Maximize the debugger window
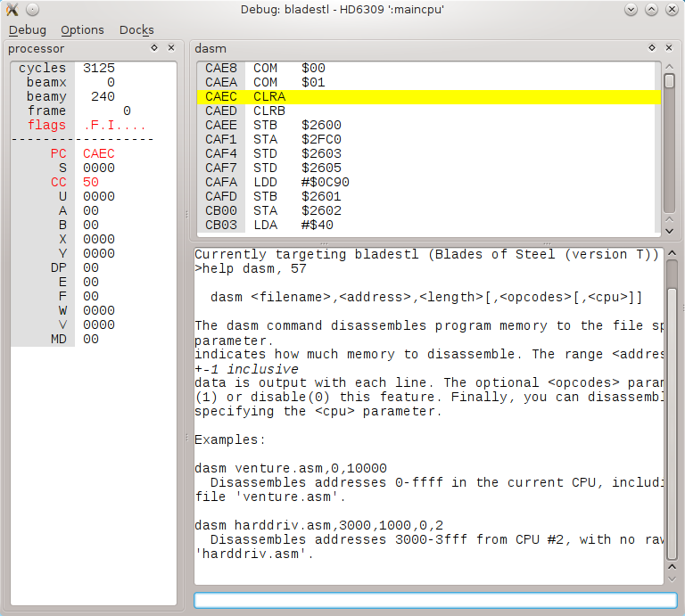The image size is (685, 616). tap(651, 9)
